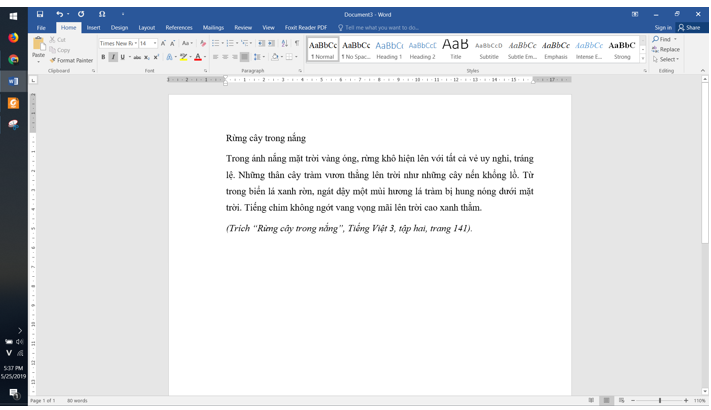Cut the selected text
This screenshot has height=410, width=711.
[58, 40]
